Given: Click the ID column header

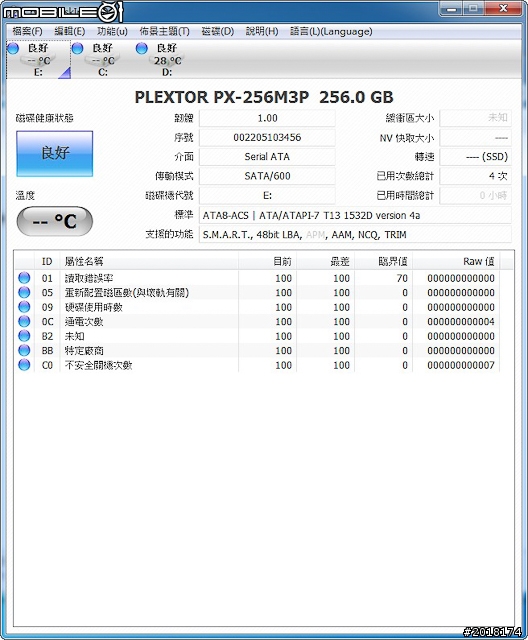Looking at the screenshot, I should [x=47, y=261].
